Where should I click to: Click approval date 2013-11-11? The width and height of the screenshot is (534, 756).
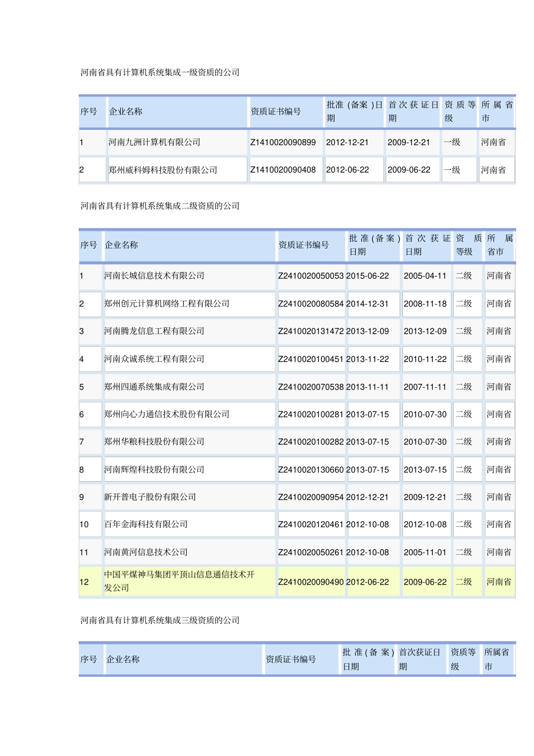(368, 387)
